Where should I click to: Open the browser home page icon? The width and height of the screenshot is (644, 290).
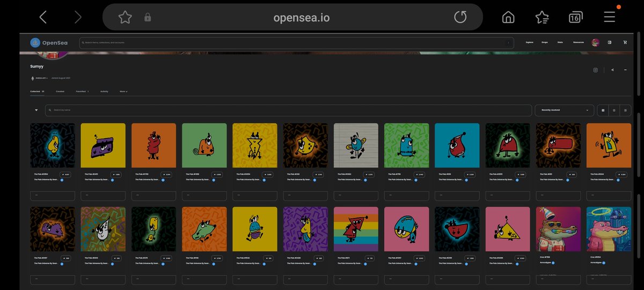(x=508, y=17)
